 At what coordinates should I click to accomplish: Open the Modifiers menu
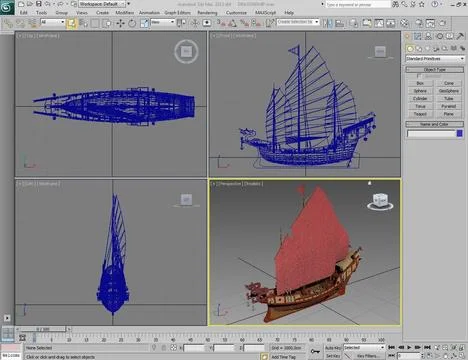tap(124, 13)
